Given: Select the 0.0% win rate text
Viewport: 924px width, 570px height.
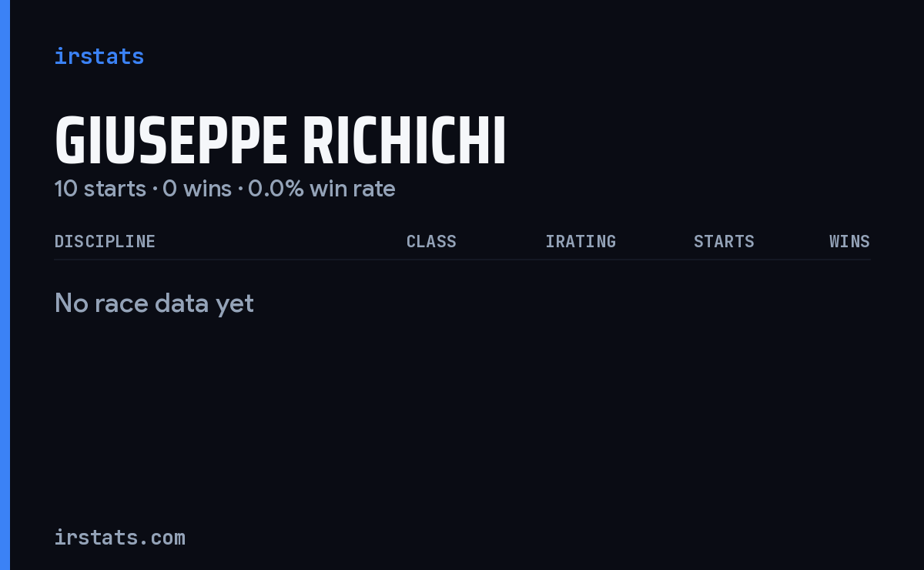Looking at the screenshot, I should [x=322, y=189].
